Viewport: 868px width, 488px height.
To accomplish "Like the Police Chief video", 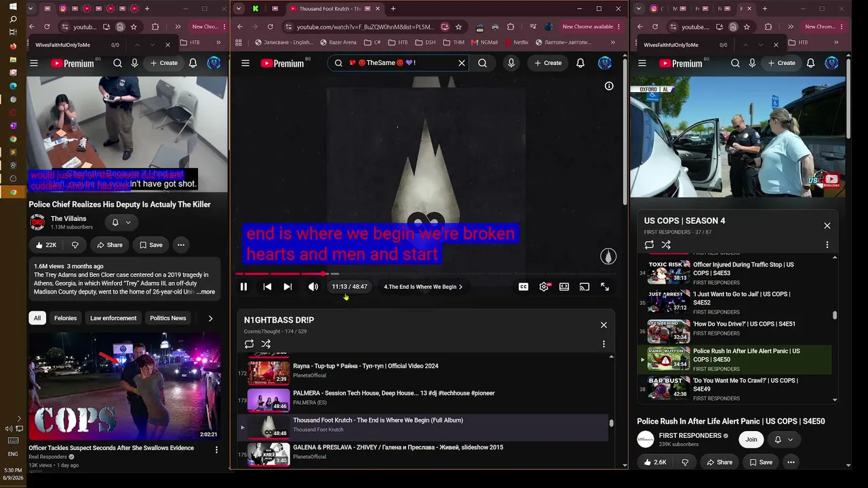I will [47, 245].
